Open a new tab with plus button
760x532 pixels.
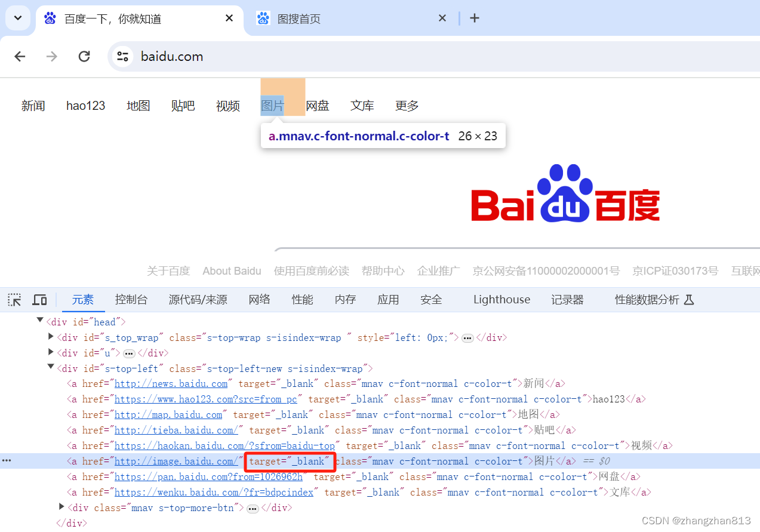click(x=475, y=18)
